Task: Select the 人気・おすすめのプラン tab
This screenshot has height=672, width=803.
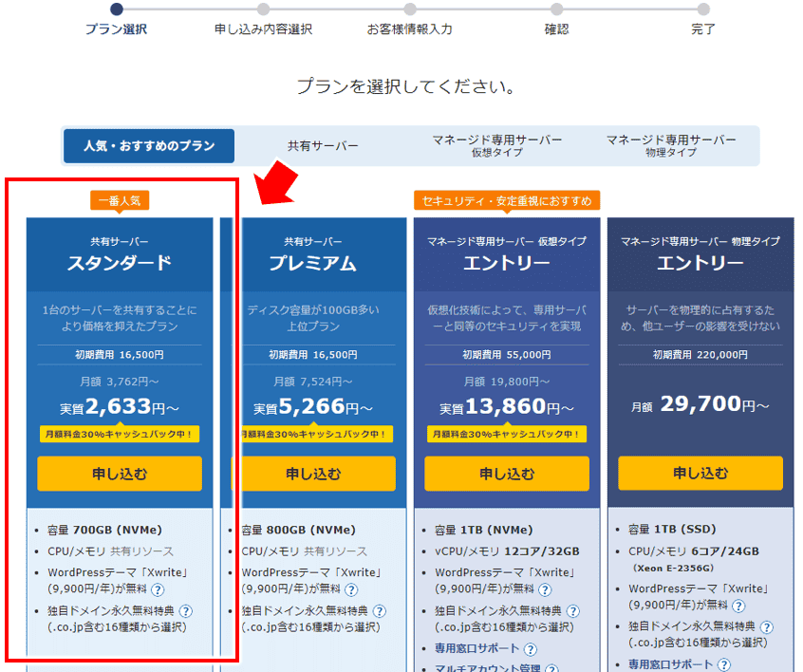Action: pyautogui.click(x=149, y=146)
